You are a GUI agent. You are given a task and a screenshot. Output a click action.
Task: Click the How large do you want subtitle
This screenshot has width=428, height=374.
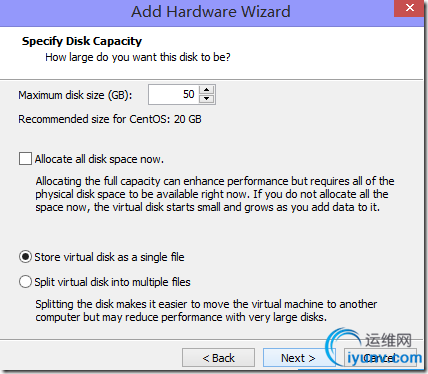point(138,57)
